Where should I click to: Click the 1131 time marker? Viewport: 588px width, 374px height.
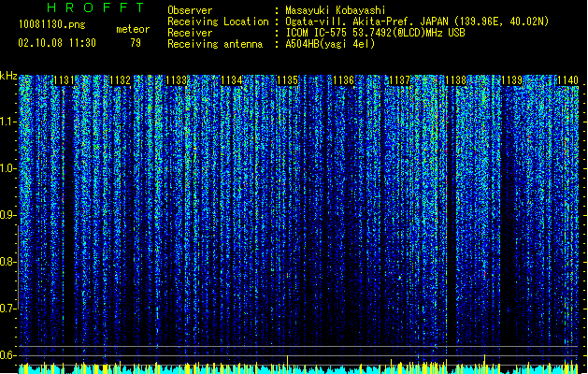tap(65, 80)
